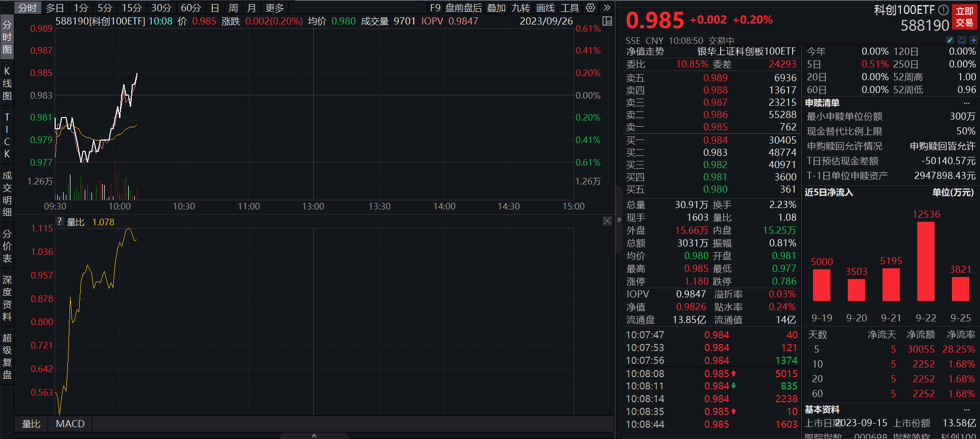Click the 最小申赎单位份额 300万 row
Viewport: 980px width, 439px height.
coord(891,117)
